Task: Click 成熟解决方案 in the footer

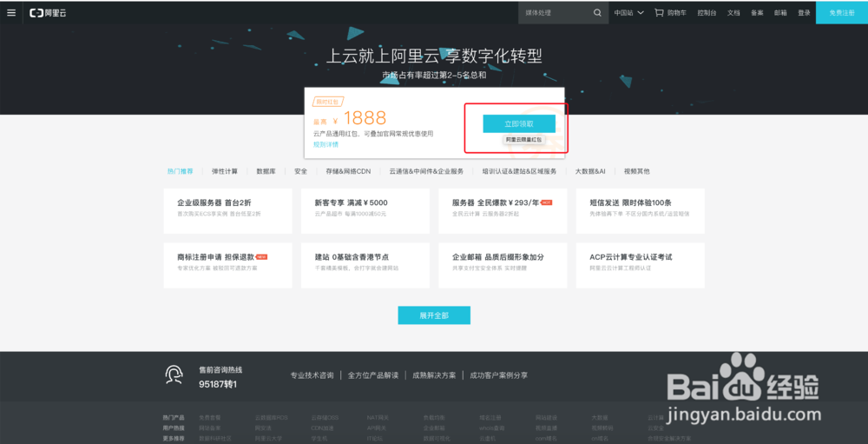Action: pyautogui.click(x=434, y=375)
